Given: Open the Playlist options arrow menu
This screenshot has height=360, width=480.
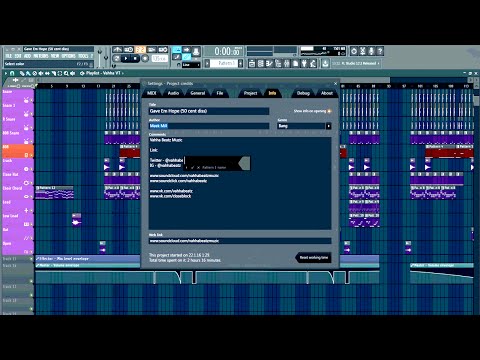Looking at the screenshot, I should 5,73.
